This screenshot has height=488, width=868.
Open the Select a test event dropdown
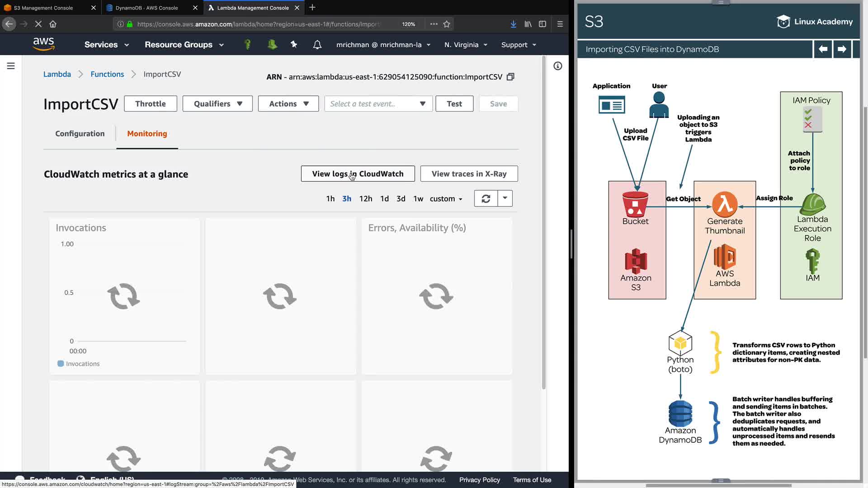click(378, 104)
